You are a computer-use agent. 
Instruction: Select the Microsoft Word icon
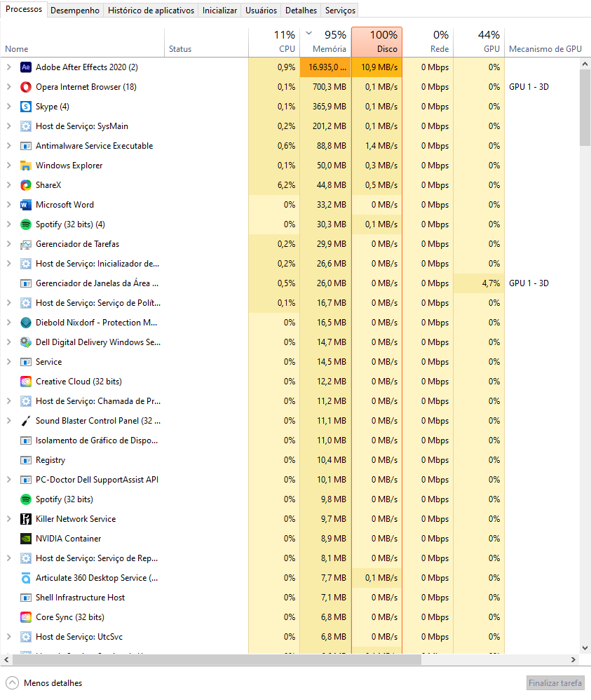26,205
